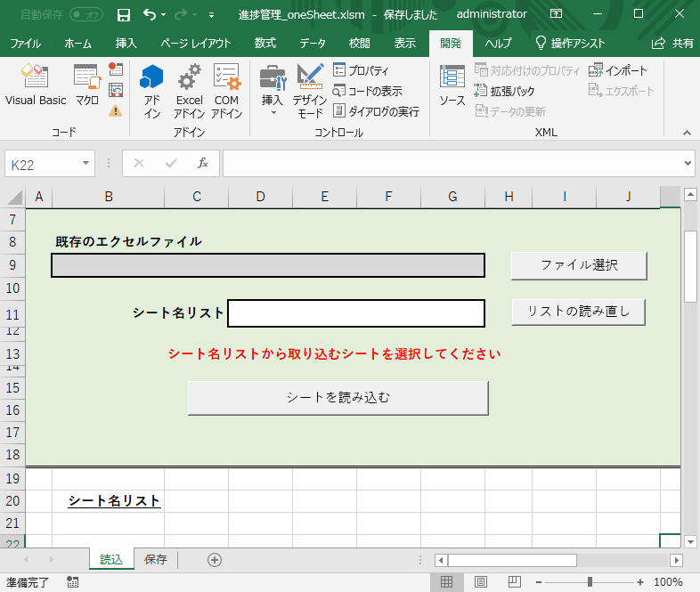Click the macro recording status bar icon

click(72, 581)
